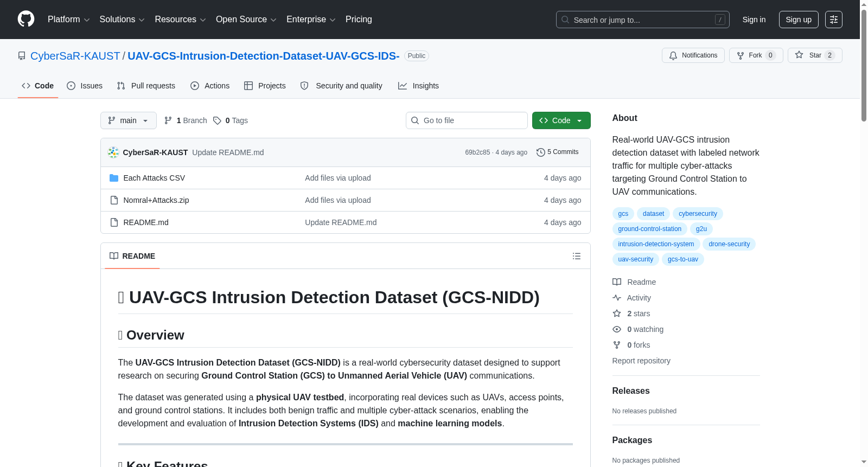Focus the Go to file search field
868x467 pixels.
click(x=467, y=120)
